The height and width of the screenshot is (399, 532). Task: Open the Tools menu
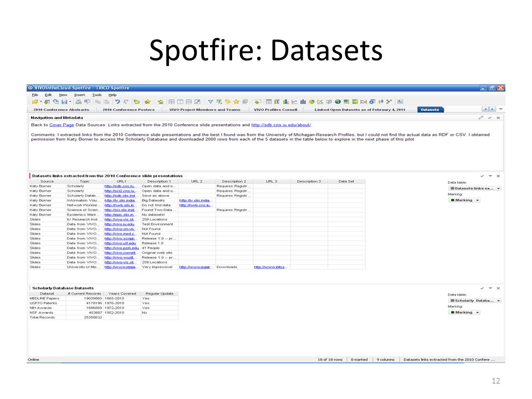pos(96,95)
